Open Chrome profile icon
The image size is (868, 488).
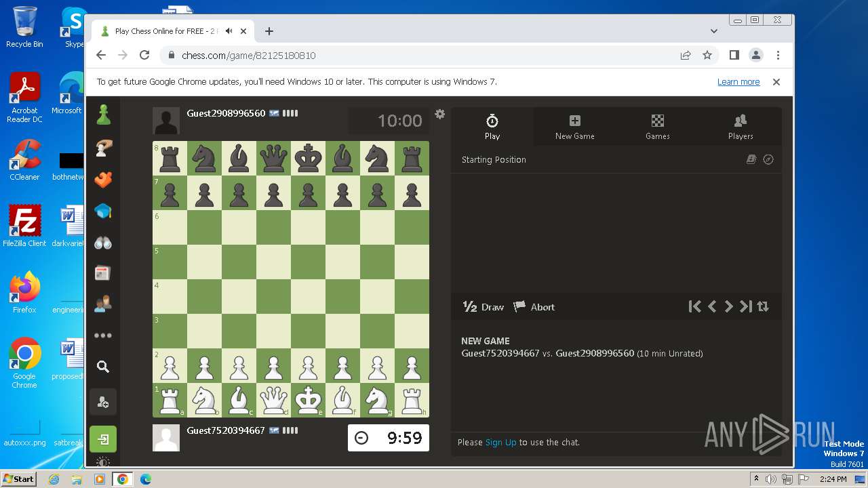click(756, 56)
